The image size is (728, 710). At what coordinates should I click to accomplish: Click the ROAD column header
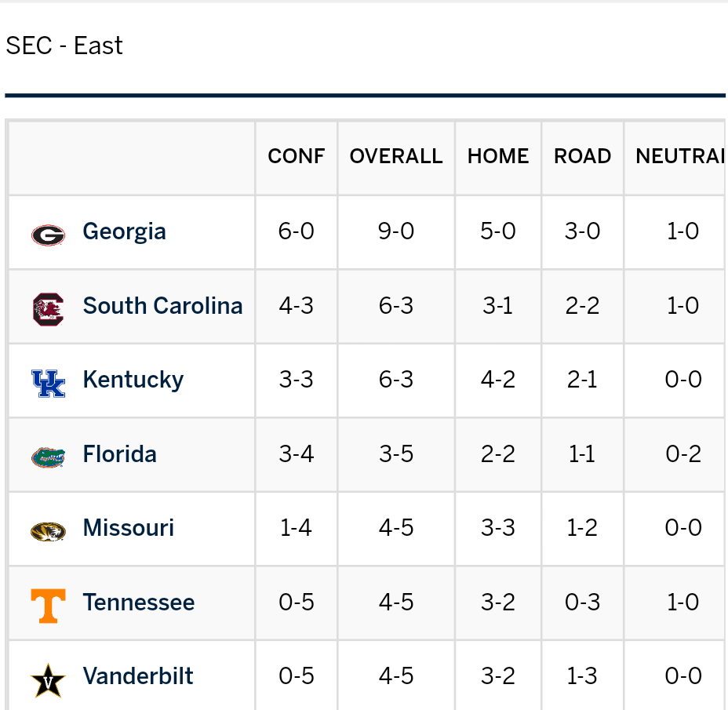click(x=582, y=156)
